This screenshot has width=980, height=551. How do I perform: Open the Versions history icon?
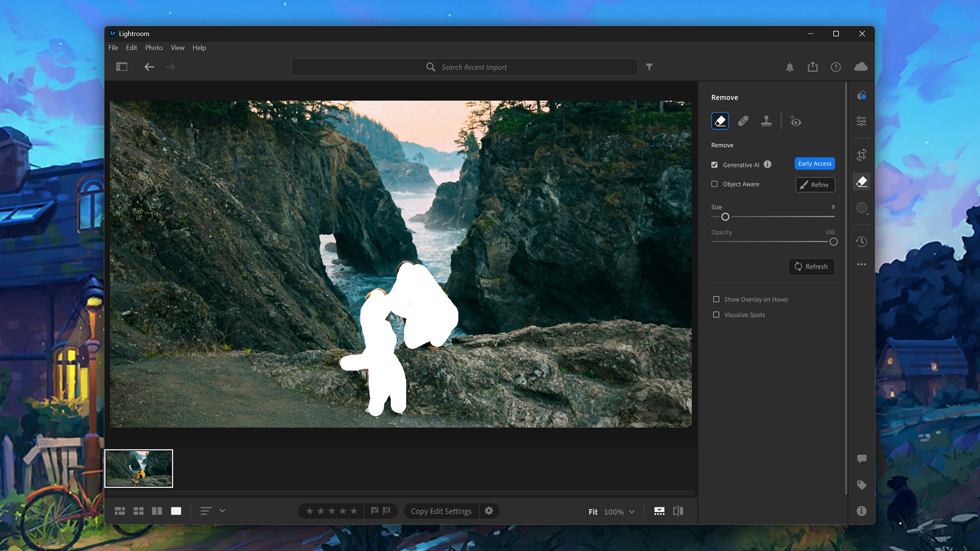861,241
